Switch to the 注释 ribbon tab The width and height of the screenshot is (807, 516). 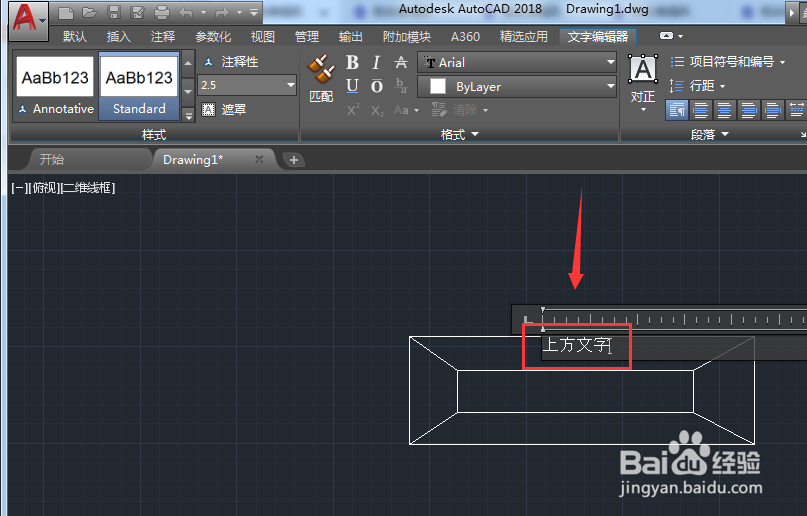point(163,37)
